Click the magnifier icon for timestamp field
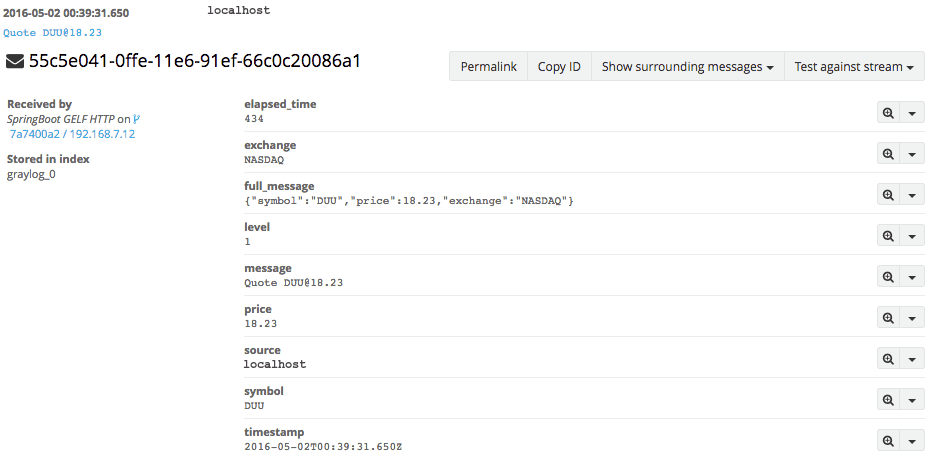Image resolution: width=932 pixels, height=458 pixels. (x=888, y=441)
